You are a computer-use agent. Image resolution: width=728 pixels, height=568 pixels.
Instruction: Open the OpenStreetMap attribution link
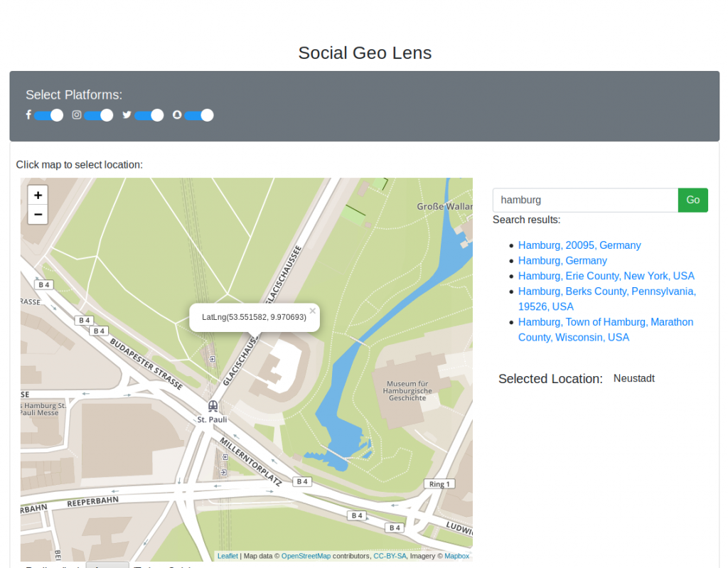(x=306, y=556)
